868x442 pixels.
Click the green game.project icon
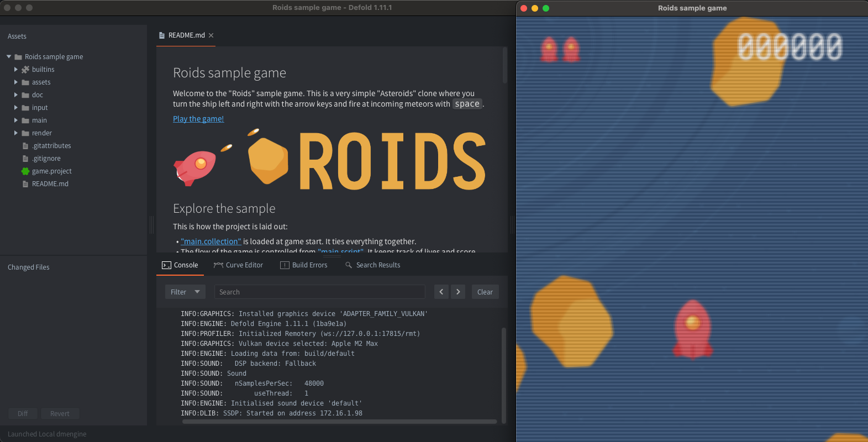click(25, 171)
